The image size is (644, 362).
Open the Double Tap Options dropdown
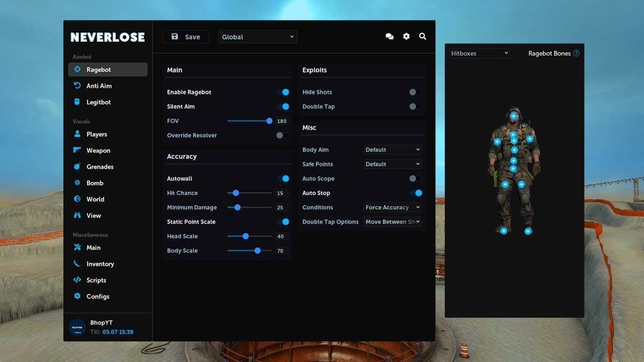[x=392, y=222]
